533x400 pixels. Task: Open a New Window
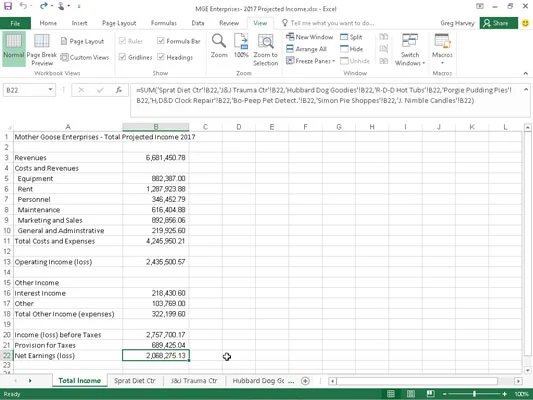point(309,37)
